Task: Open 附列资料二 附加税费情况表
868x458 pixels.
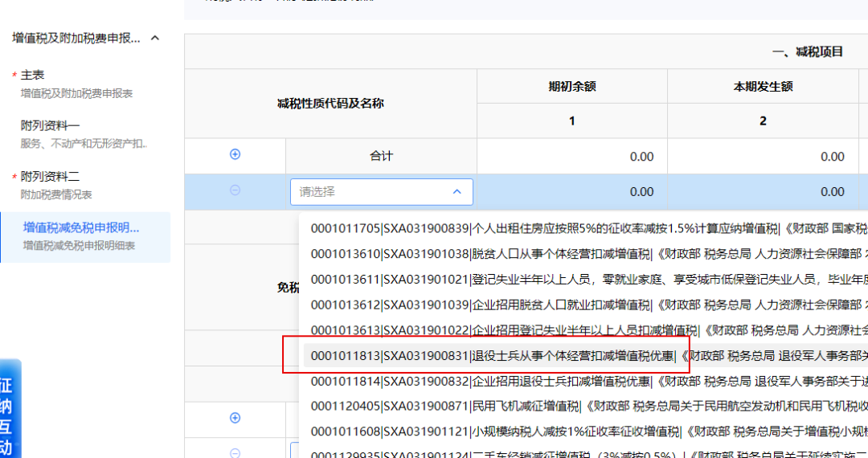Action: click(55, 186)
